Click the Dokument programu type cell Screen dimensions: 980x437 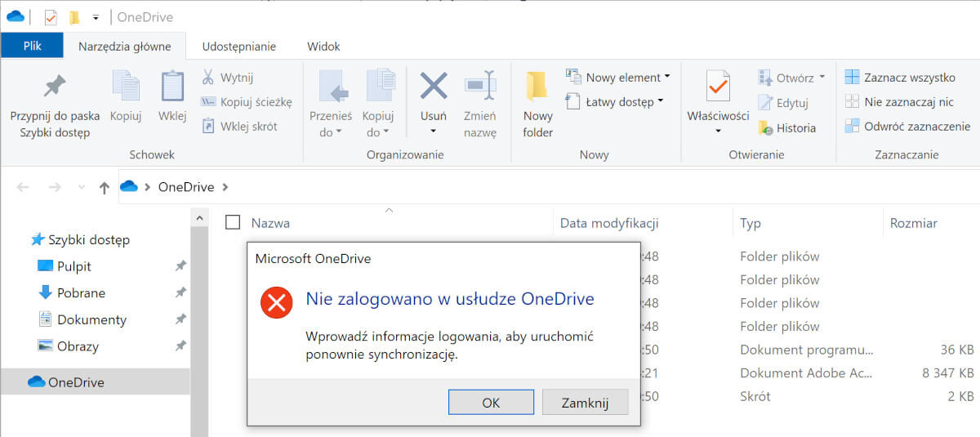point(806,350)
